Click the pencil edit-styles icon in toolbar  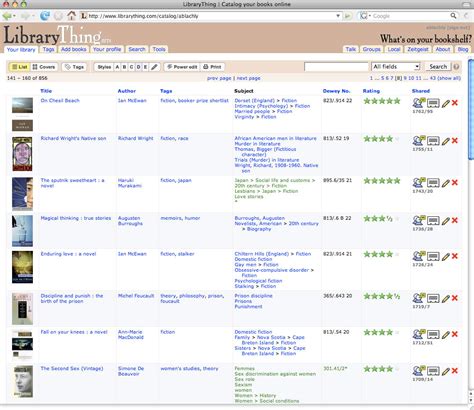tap(154, 67)
